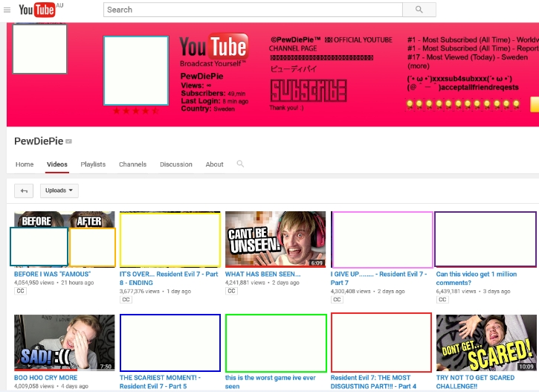Click CC badge under WHAT HAS BEEN SEEN

pyautogui.click(x=232, y=291)
